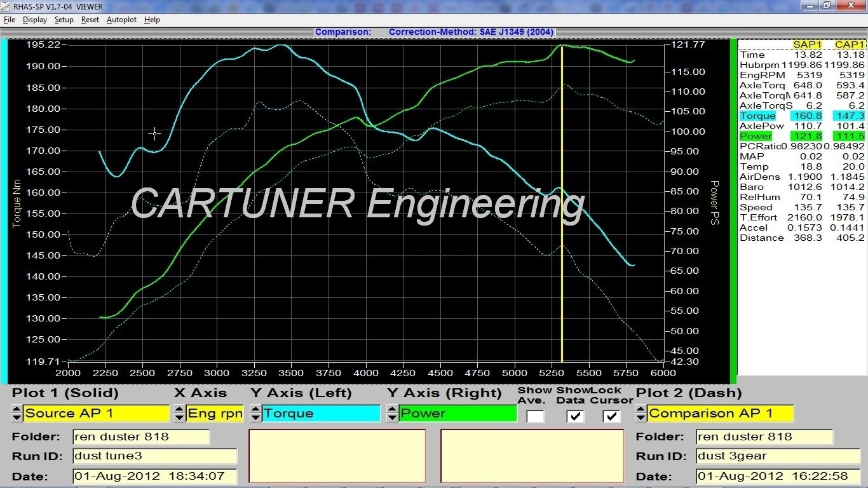Click the AxlePow row label
The image size is (868, 488).
pos(763,126)
